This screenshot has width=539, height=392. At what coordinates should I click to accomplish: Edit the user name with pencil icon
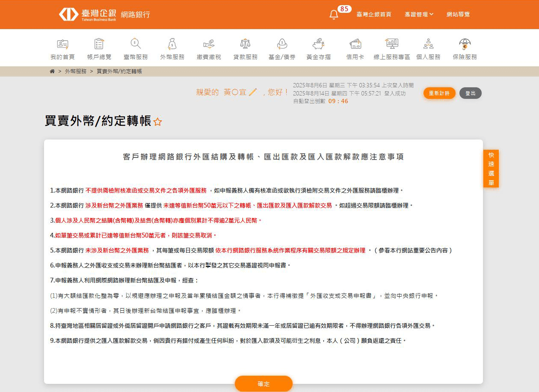pyautogui.click(x=252, y=92)
